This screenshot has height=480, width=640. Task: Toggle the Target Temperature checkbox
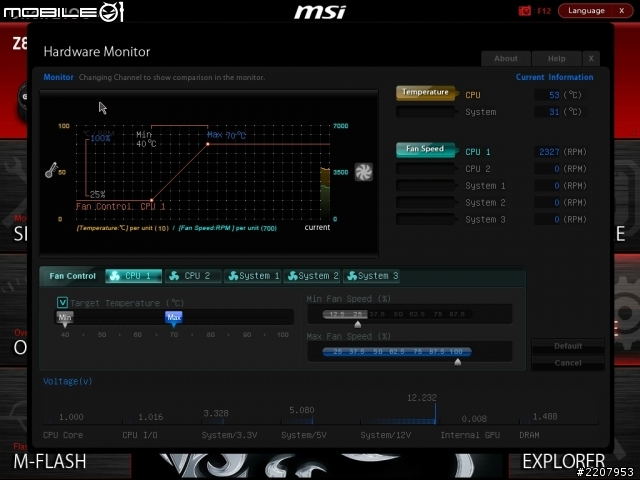[x=62, y=302]
